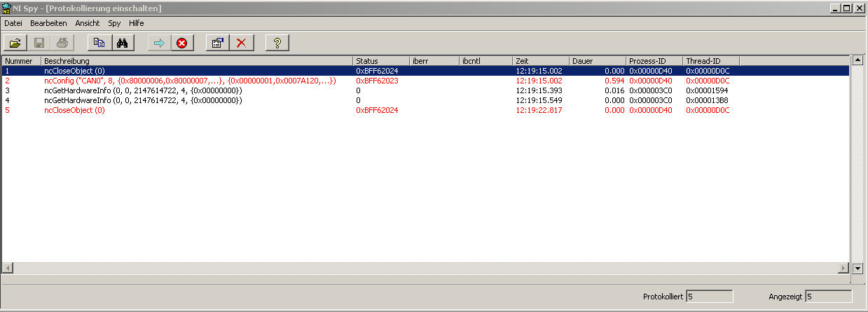Open a capture file with the folder icon
The width and height of the screenshot is (868, 312).
point(15,43)
